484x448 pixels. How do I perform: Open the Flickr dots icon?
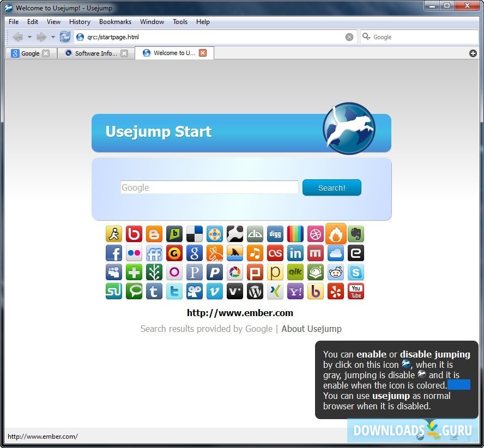(x=134, y=253)
